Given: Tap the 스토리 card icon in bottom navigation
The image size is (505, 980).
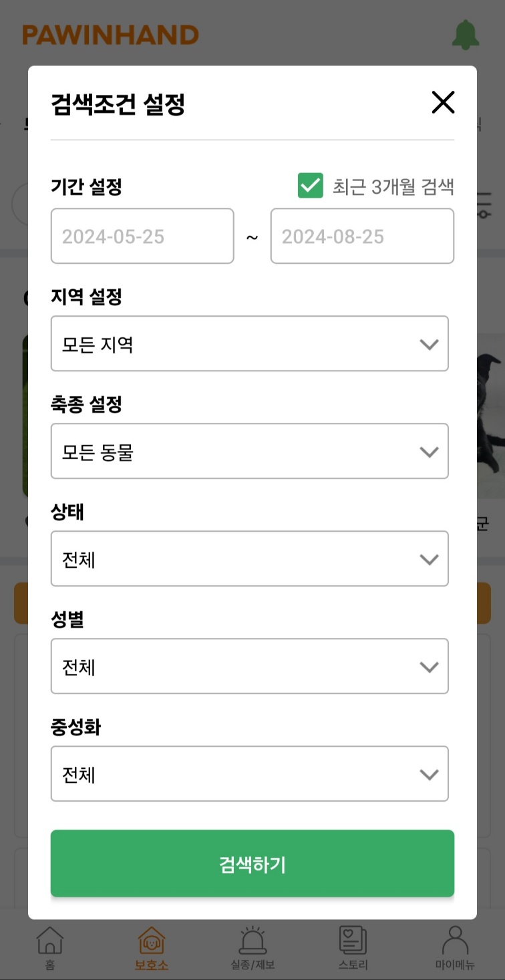Looking at the screenshot, I should coord(353,942).
